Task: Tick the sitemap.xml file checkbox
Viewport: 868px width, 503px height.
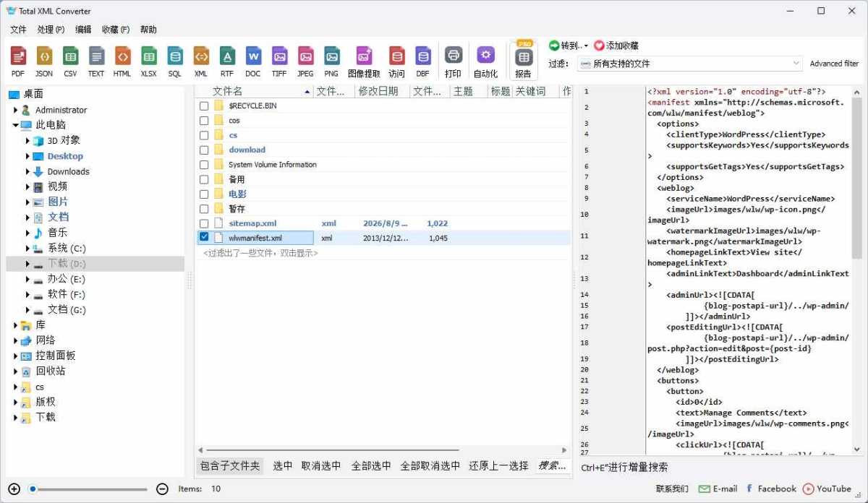Action: 204,224
